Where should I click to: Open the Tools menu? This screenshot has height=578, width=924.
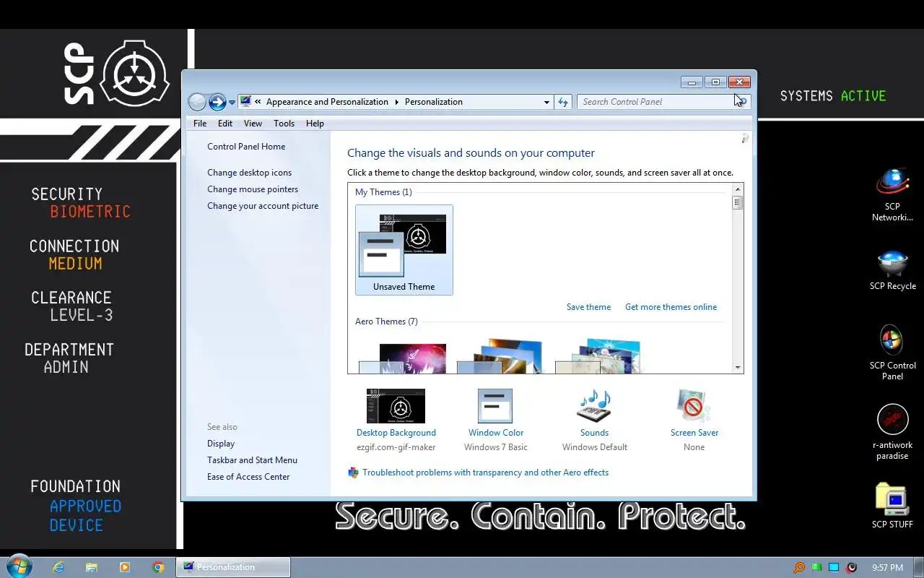[x=284, y=124]
